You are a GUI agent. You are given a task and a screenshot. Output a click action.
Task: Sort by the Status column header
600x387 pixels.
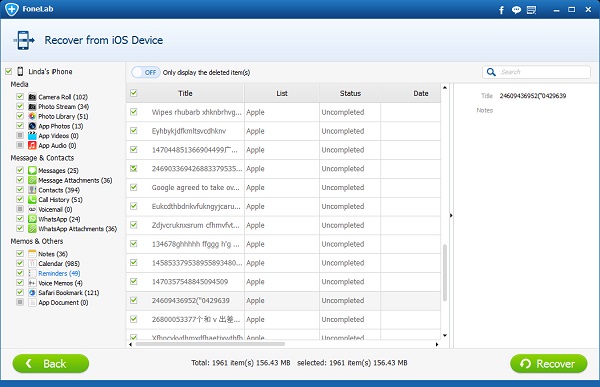[350, 93]
